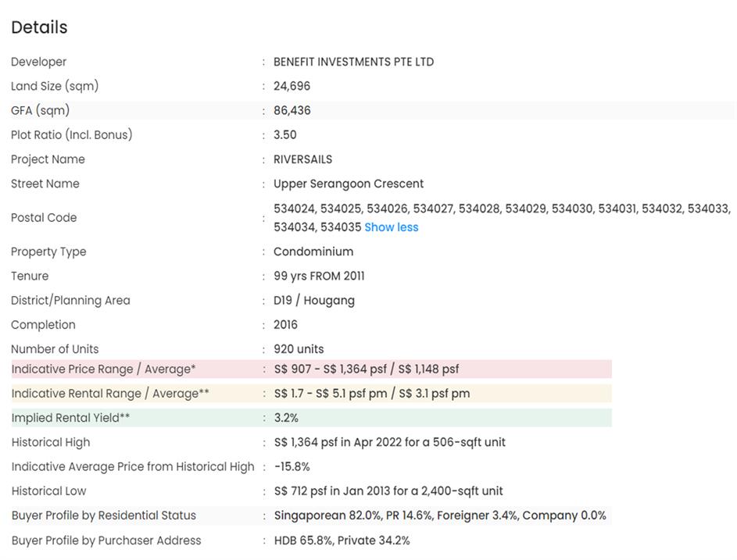
Task: Click the Indicative Price Range label in pink row
Action: pos(103,369)
